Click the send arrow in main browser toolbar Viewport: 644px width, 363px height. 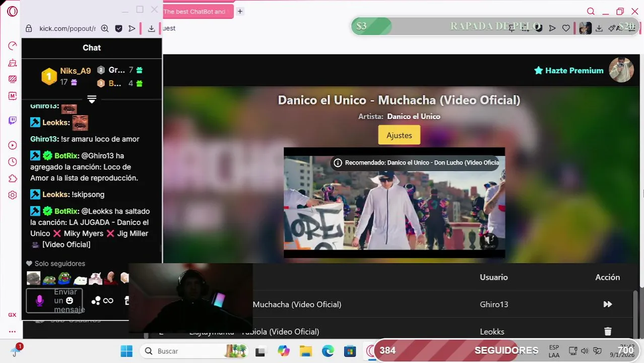(x=552, y=28)
